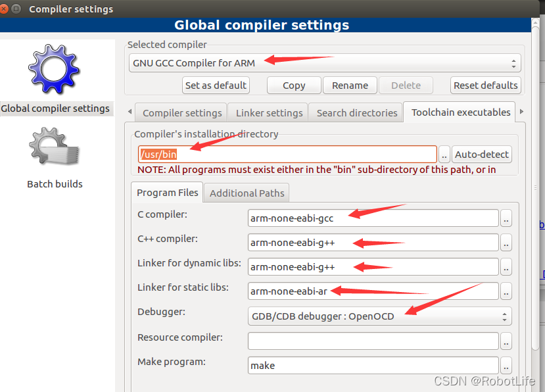
Task: Click the Reset defaults button
Action: (486, 86)
